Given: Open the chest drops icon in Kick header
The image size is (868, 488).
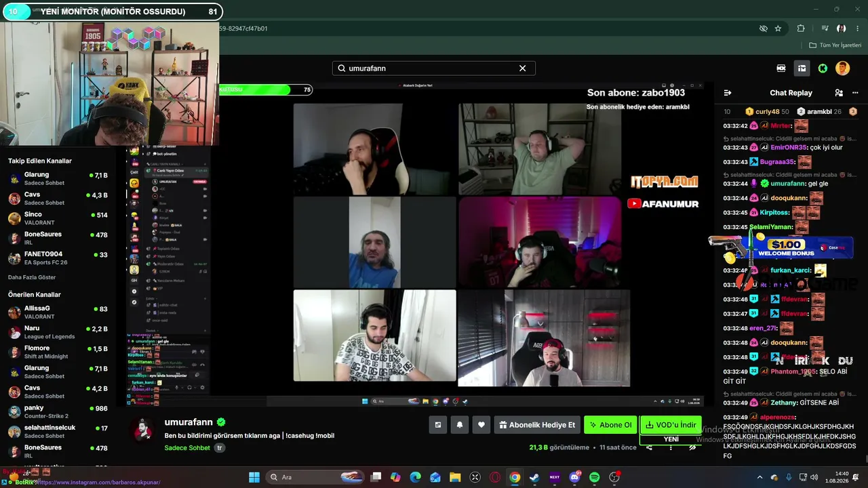Looking at the screenshot, I should pyautogui.click(x=802, y=68).
